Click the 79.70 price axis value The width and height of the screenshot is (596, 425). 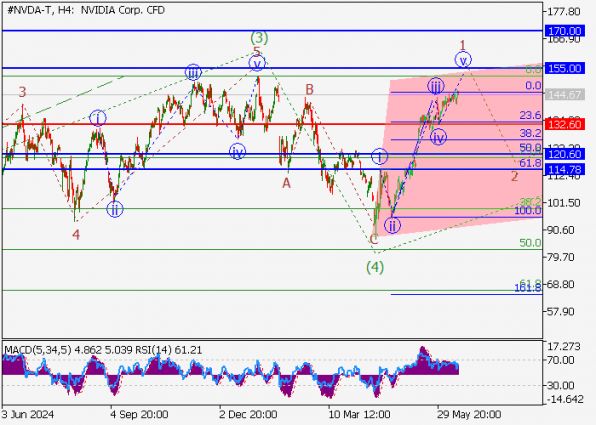(x=560, y=257)
